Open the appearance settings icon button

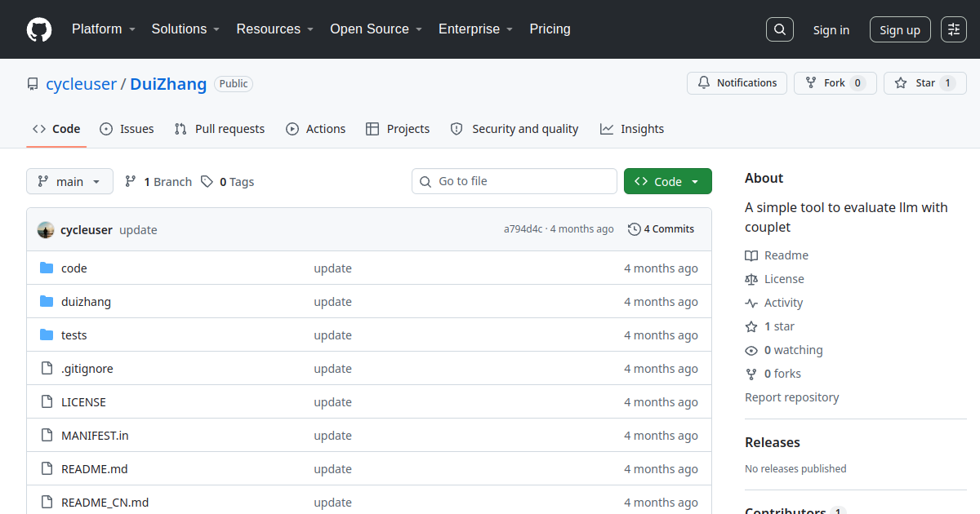pos(954,29)
